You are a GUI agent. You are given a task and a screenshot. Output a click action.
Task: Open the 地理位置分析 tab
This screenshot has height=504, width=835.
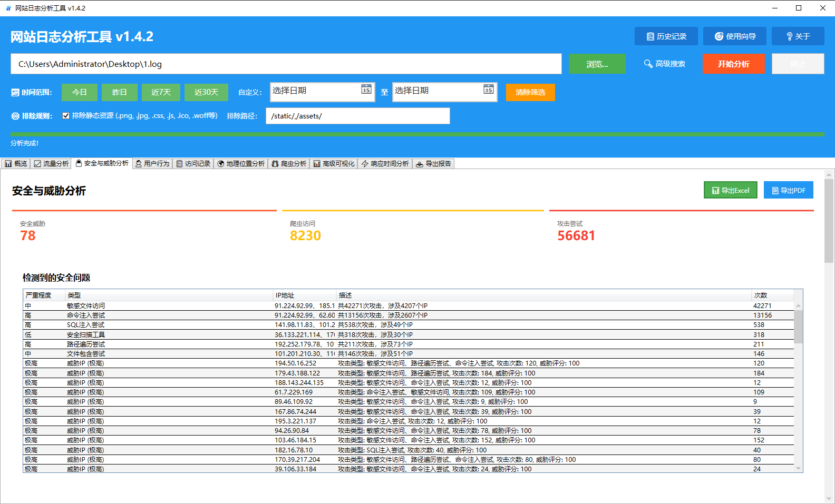[241, 164]
